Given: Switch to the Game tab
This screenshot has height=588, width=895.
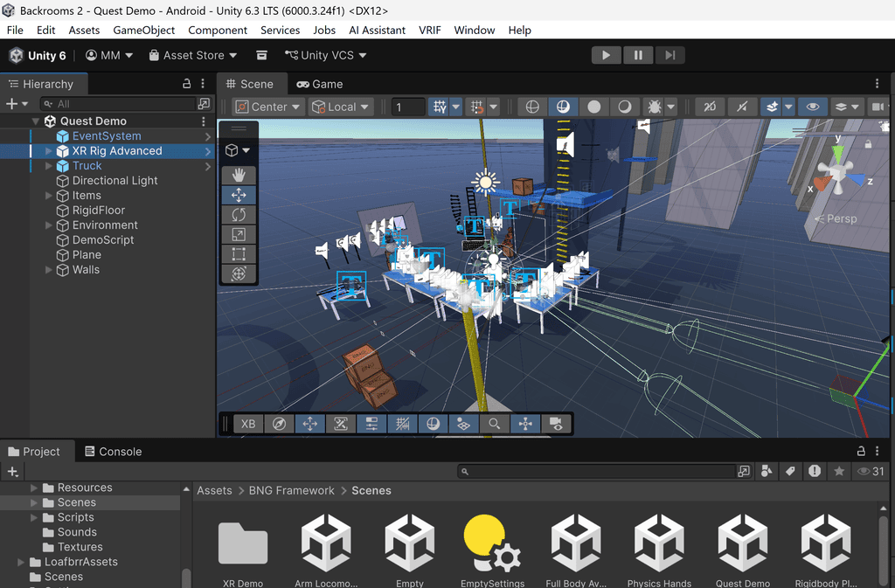Looking at the screenshot, I should 320,84.
